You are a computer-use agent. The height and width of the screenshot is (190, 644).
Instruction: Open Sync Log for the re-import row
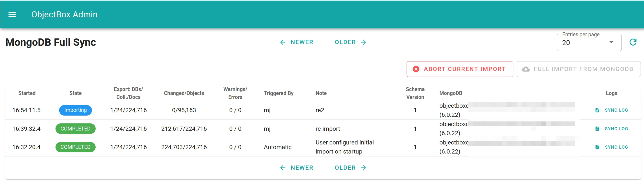(611, 129)
